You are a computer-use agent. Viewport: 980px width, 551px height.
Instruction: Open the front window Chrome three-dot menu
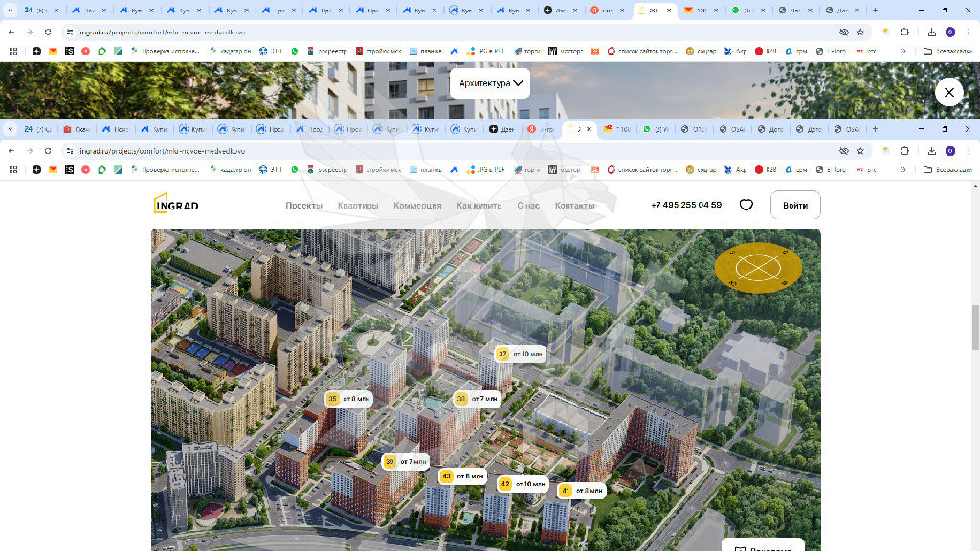[969, 151]
